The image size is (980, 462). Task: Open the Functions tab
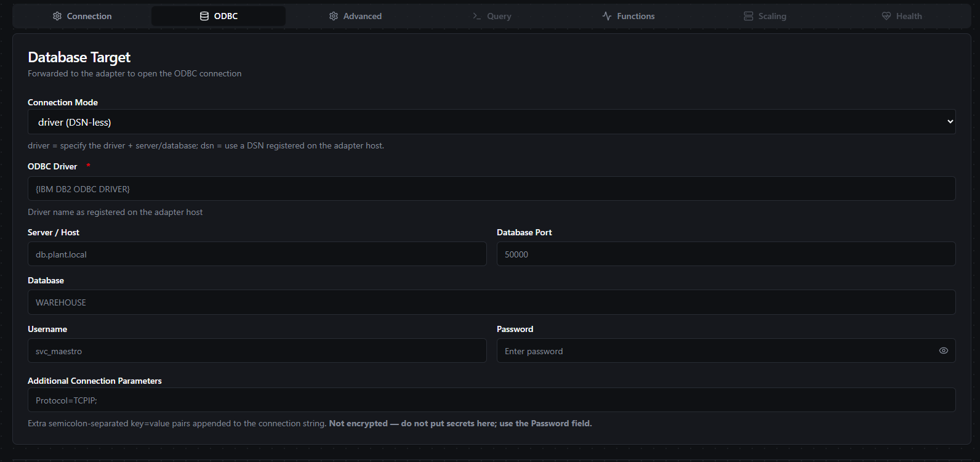[629, 16]
